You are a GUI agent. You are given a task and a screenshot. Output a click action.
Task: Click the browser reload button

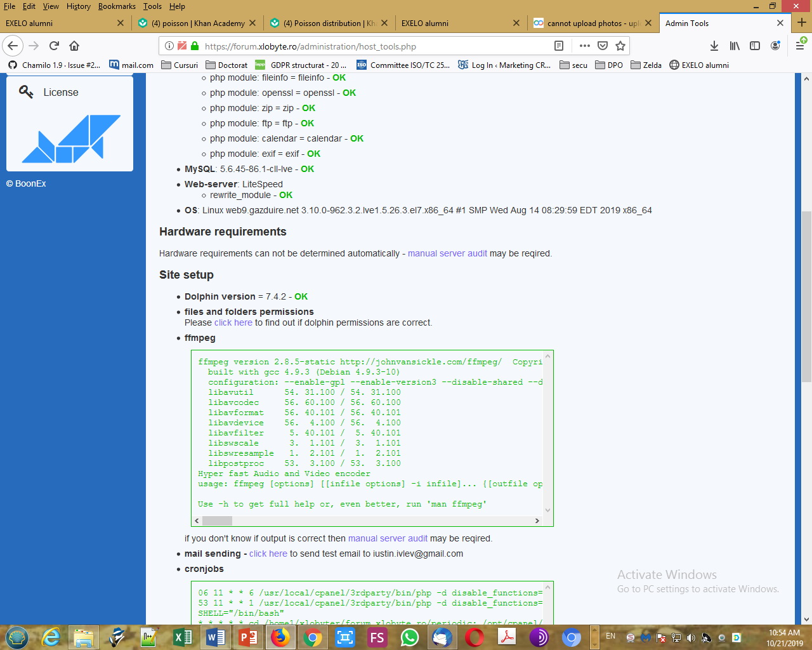tap(54, 46)
